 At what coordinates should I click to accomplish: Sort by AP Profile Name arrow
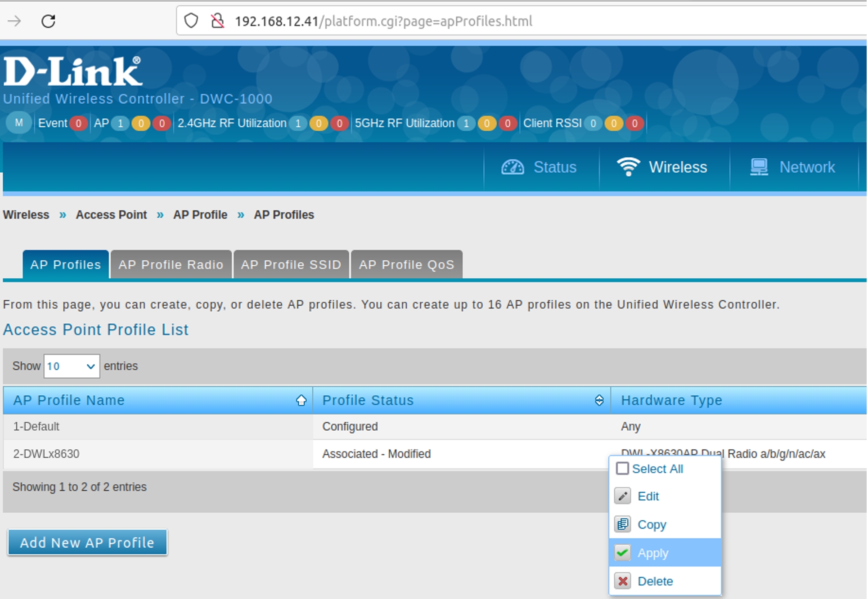tap(301, 400)
